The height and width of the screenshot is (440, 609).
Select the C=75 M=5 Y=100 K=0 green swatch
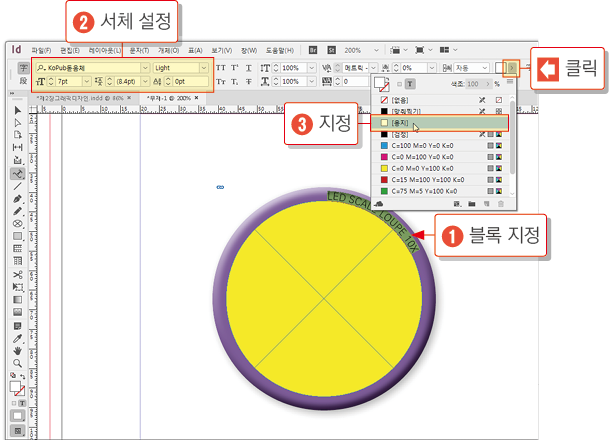440,191
